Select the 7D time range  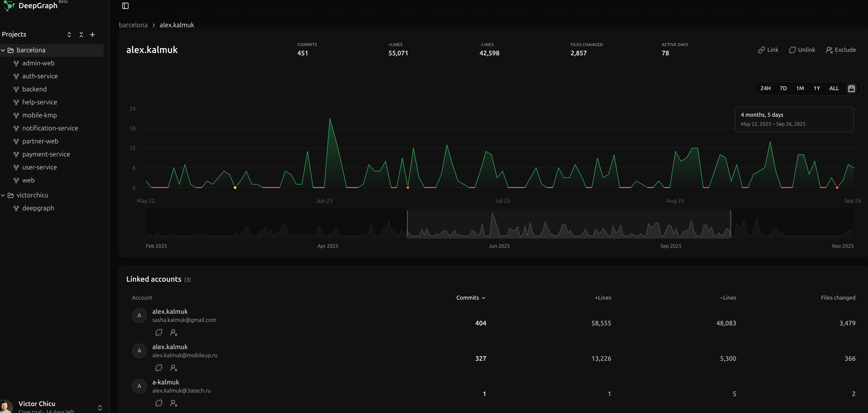(x=783, y=88)
